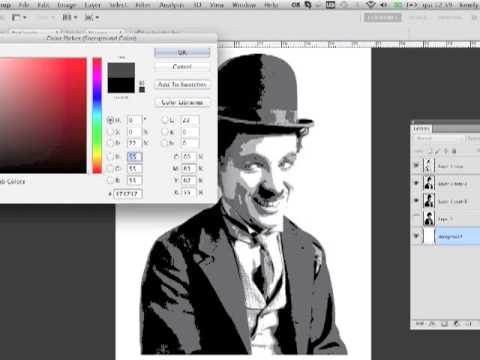Click the vertical rainbow hue slider
This screenshot has height=360, width=480.
(97, 115)
